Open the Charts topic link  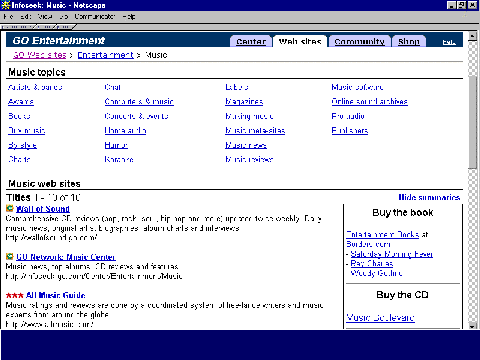19,159
